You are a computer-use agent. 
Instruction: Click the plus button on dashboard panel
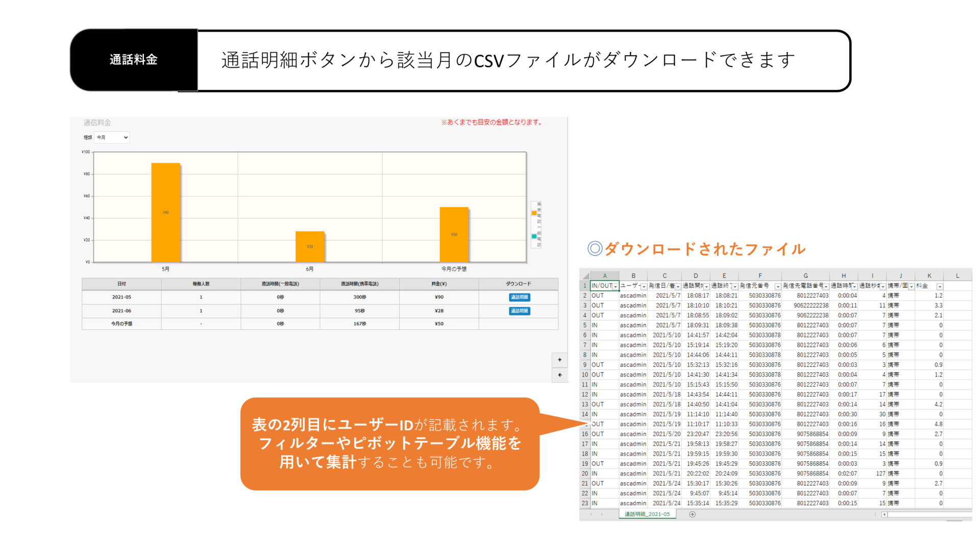[559, 360]
